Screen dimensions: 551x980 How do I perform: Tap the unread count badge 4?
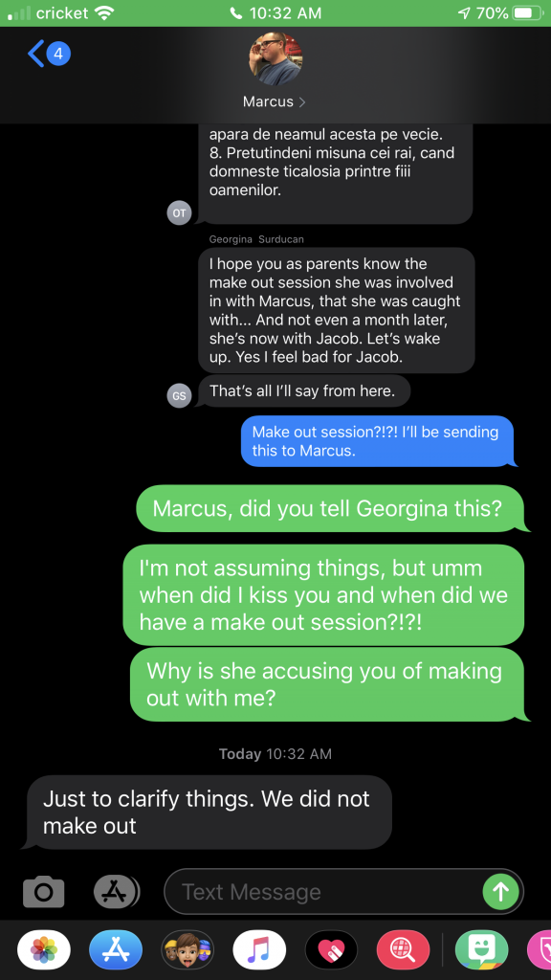58,54
